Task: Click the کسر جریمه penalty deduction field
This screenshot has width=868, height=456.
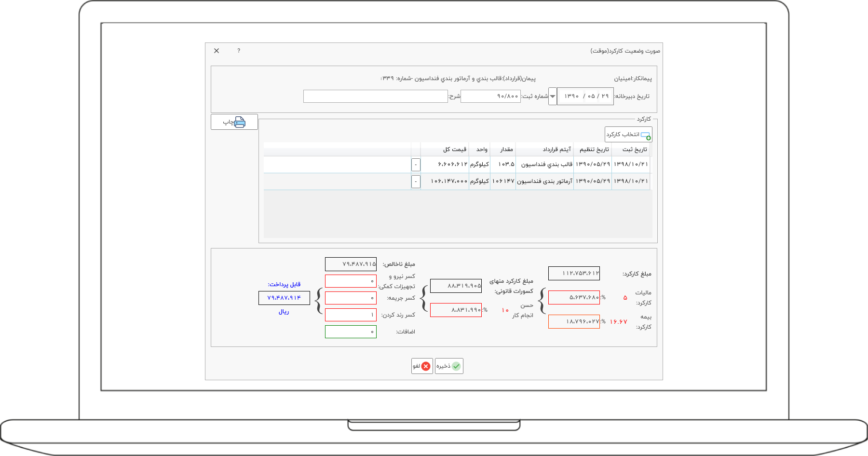Action: tap(351, 298)
